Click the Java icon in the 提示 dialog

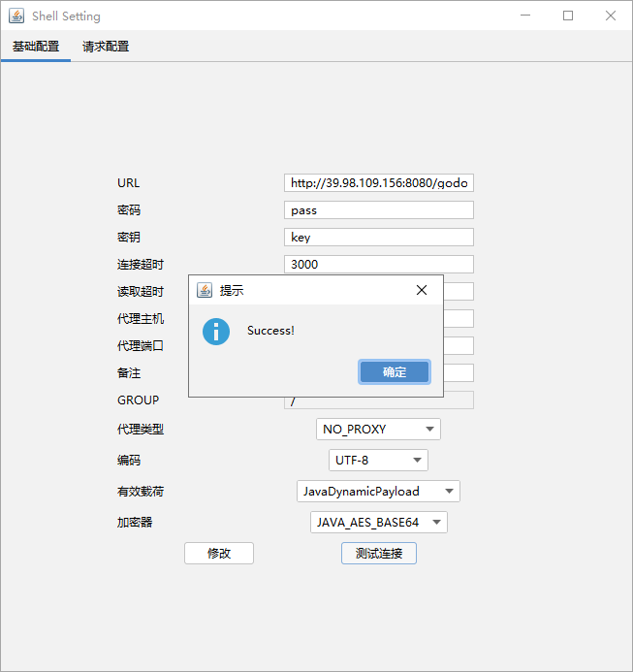(x=205, y=290)
